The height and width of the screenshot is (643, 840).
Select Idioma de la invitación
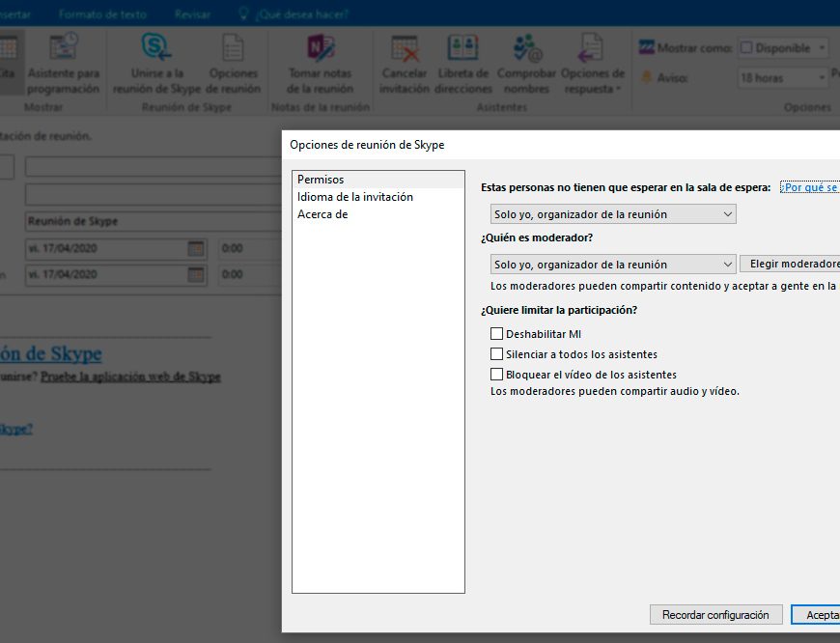[378, 197]
